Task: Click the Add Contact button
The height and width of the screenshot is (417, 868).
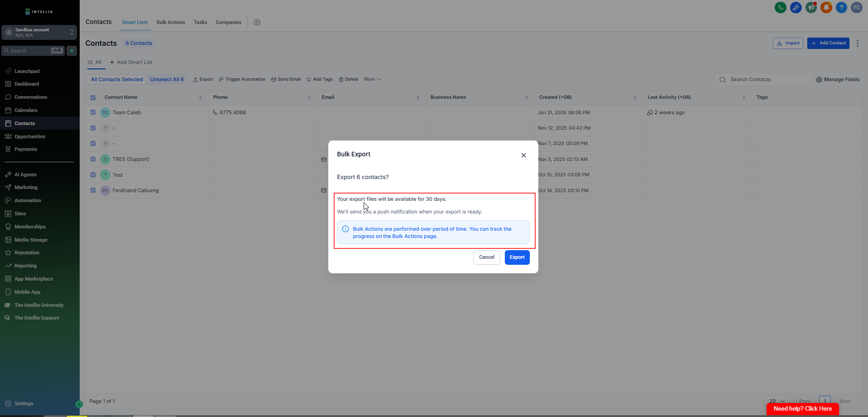Action: coord(828,43)
